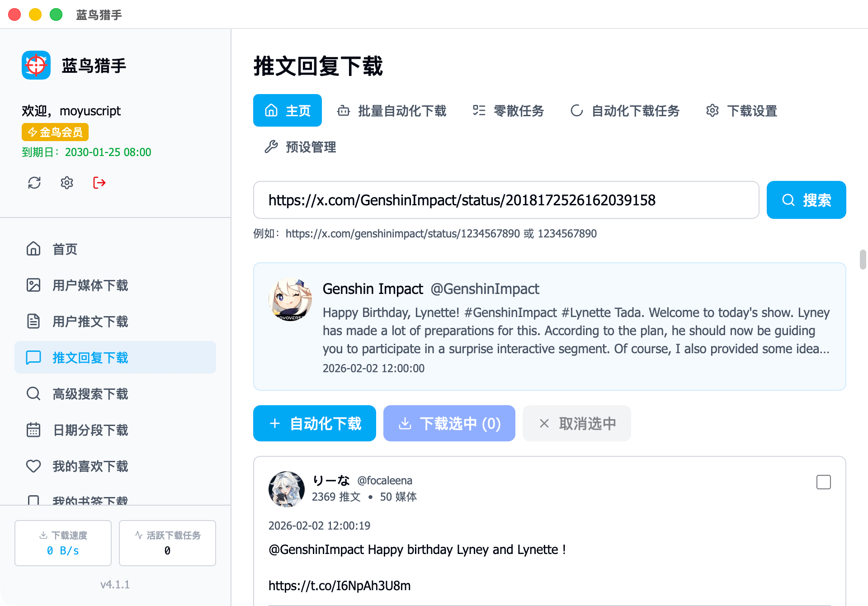Go to 用户推文下载 in the sidebar
The width and height of the screenshot is (868, 606).
point(90,322)
